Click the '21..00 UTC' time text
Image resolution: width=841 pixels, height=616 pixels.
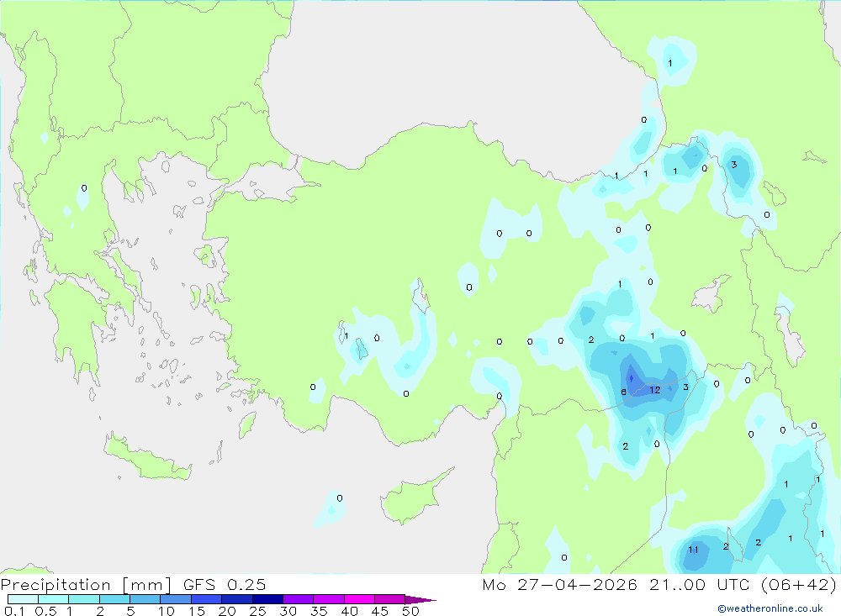tap(699, 585)
